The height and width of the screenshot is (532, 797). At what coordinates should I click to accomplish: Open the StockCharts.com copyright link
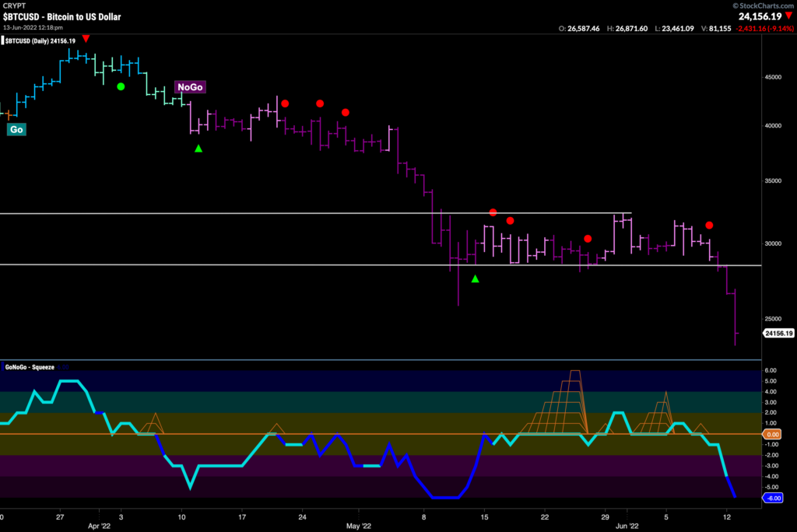point(763,5)
